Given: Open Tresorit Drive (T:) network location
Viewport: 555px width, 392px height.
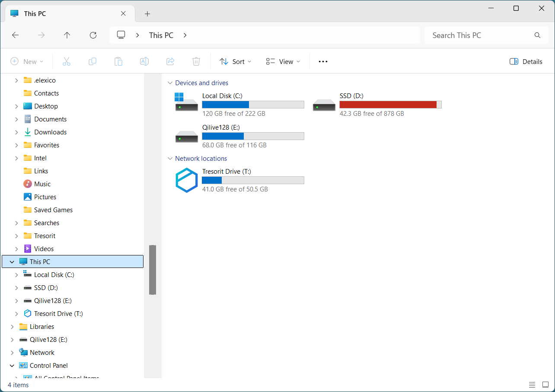Looking at the screenshot, I should click(226, 172).
